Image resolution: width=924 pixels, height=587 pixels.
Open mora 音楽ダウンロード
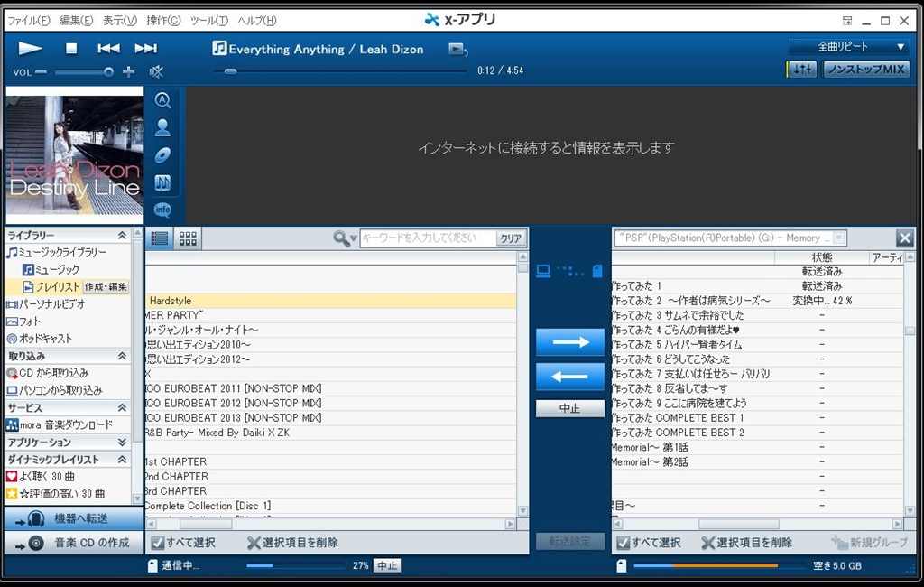[x=59, y=424]
